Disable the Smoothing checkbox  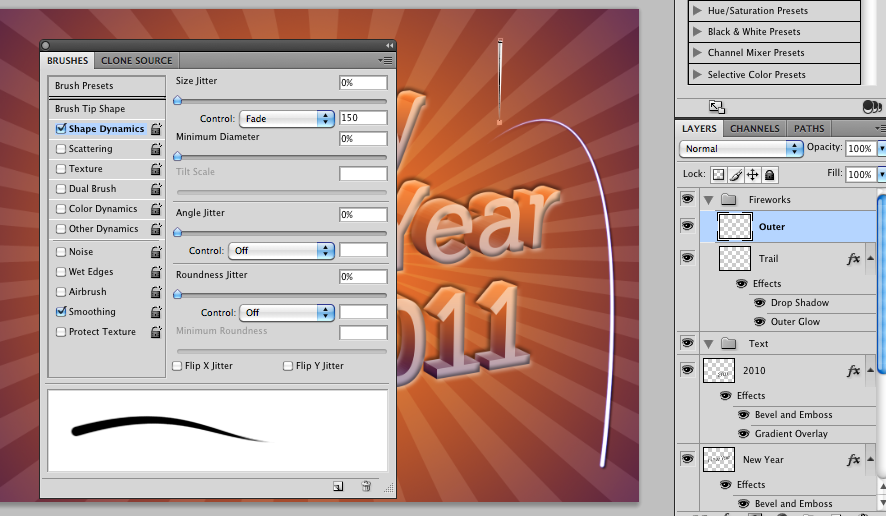61,311
